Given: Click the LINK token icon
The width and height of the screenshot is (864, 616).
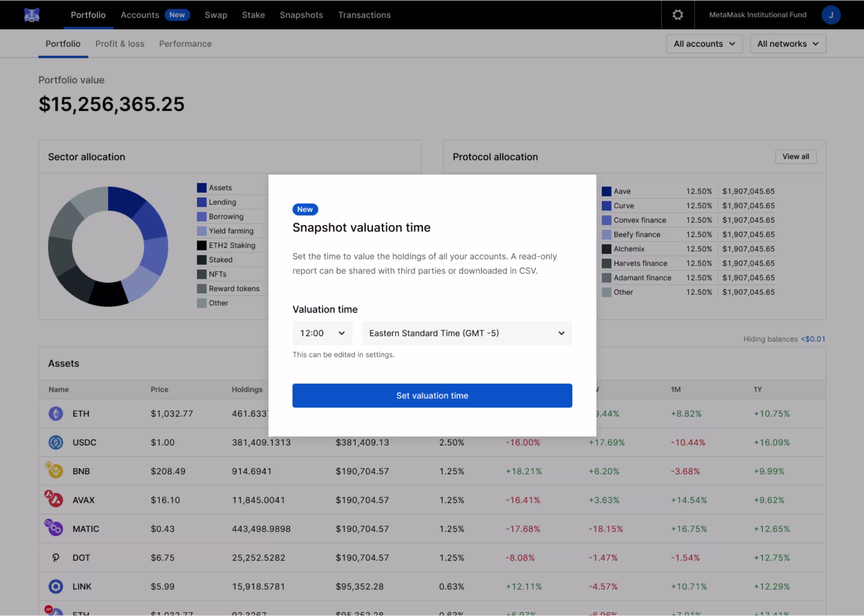Looking at the screenshot, I should [56, 586].
